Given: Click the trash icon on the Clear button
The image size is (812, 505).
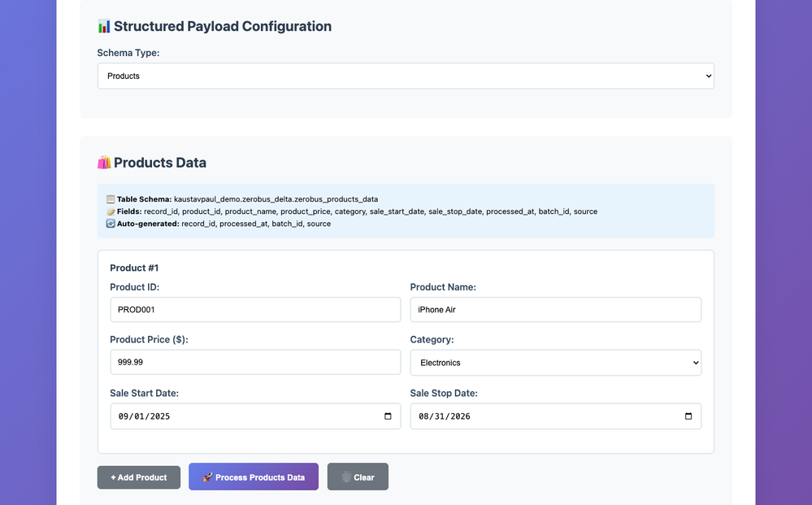Looking at the screenshot, I should [x=346, y=477].
